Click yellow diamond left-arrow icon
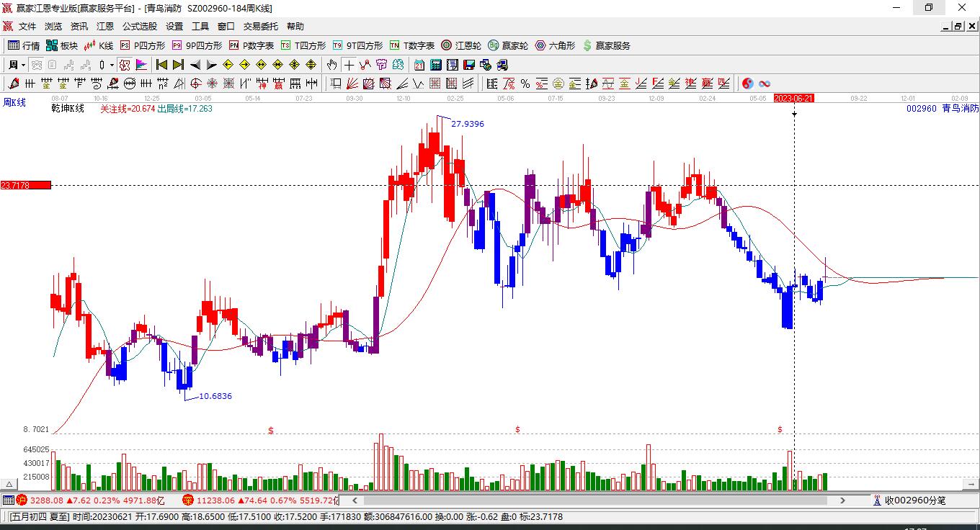980x530 pixels. (228, 65)
